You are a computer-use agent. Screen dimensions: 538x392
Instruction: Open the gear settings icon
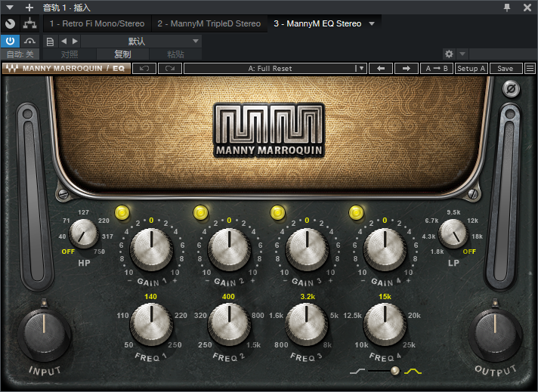[449, 54]
